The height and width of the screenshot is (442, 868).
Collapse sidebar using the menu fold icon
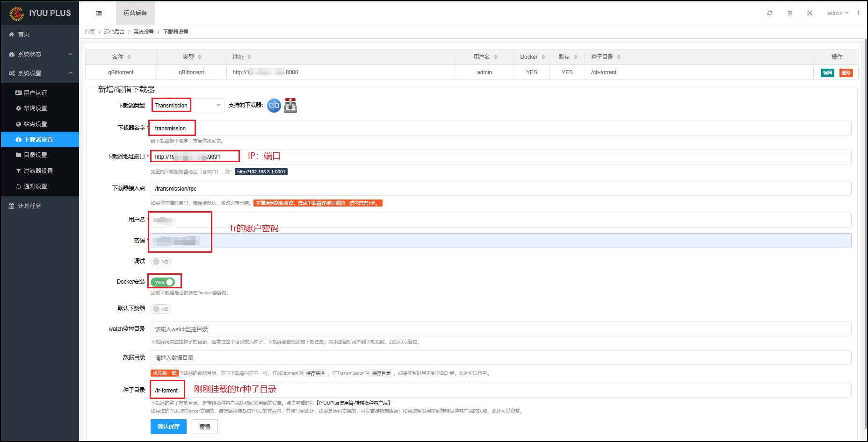pos(99,13)
